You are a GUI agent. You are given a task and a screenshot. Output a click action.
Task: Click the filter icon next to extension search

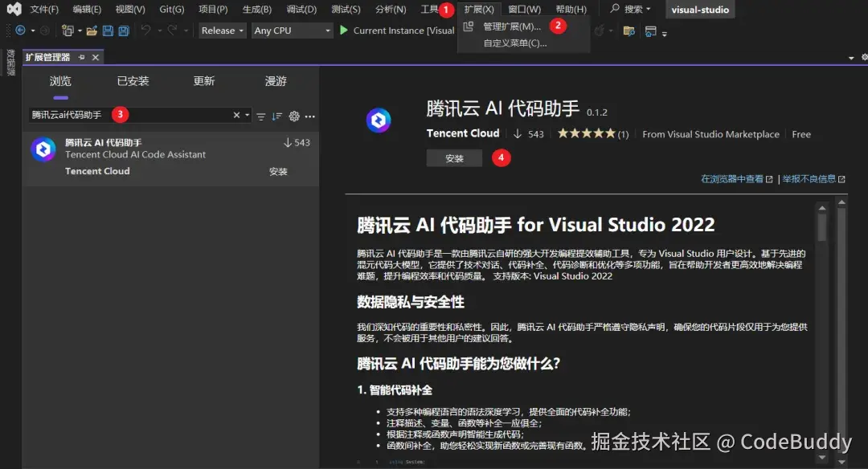[x=260, y=116]
